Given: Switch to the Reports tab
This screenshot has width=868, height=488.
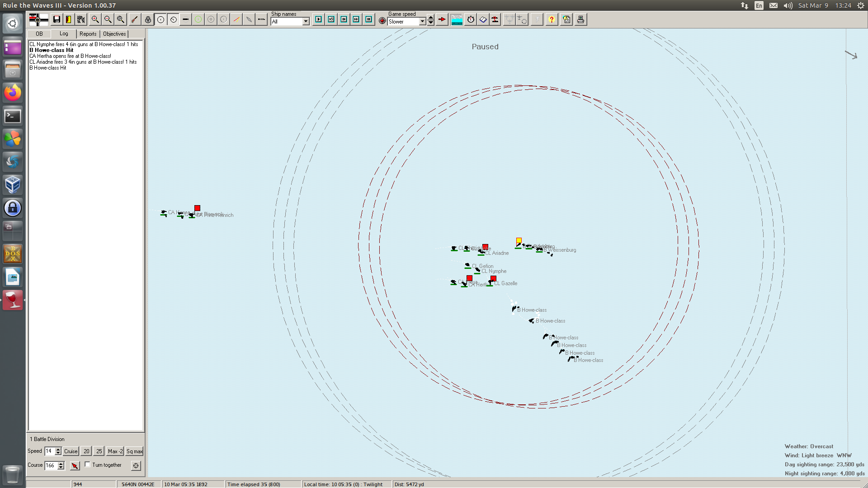Looking at the screenshot, I should click(88, 34).
